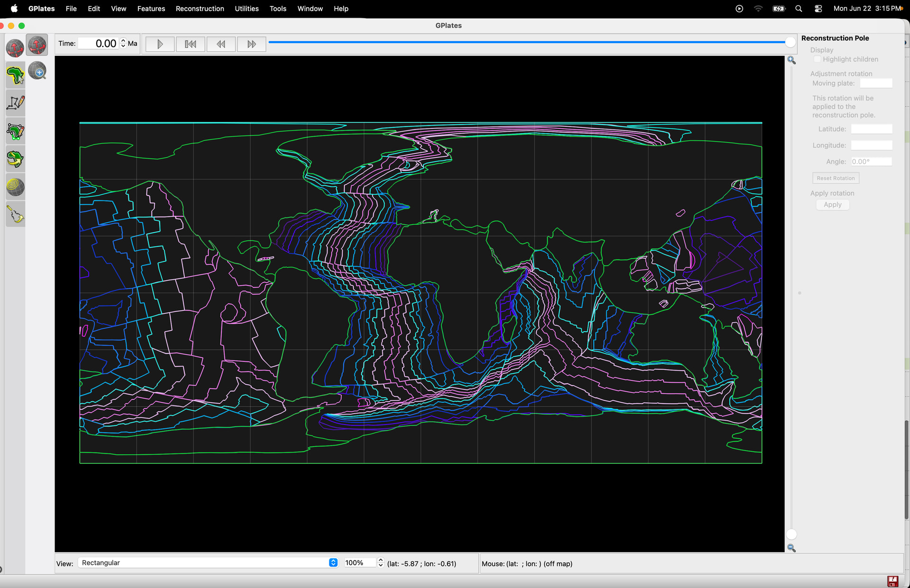Image resolution: width=910 pixels, height=588 pixels.
Task: Select the Drag Globe tool
Action: [37, 45]
